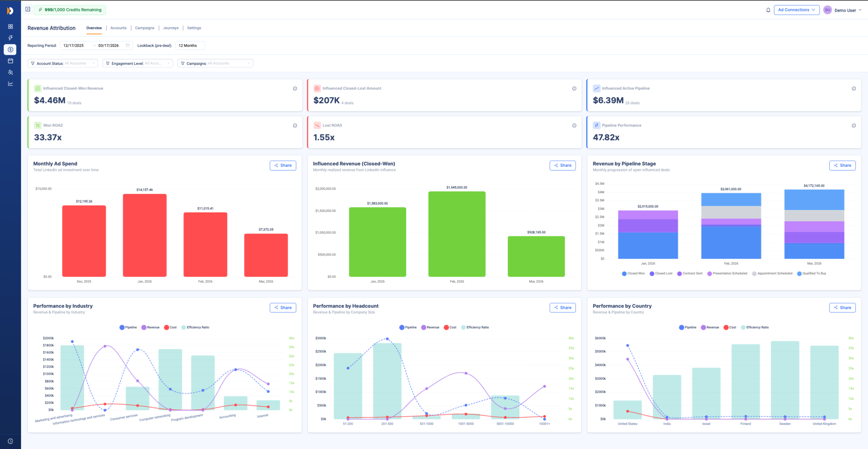Show info for Influenced Closed-Lost Amount
This screenshot has height=449, width=868.
tap(574, 89)
